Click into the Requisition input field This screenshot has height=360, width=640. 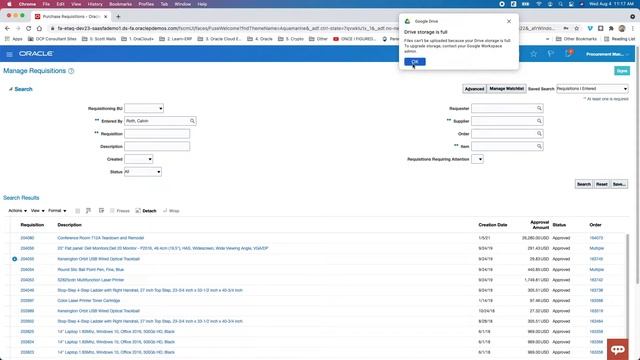[157, 133]
